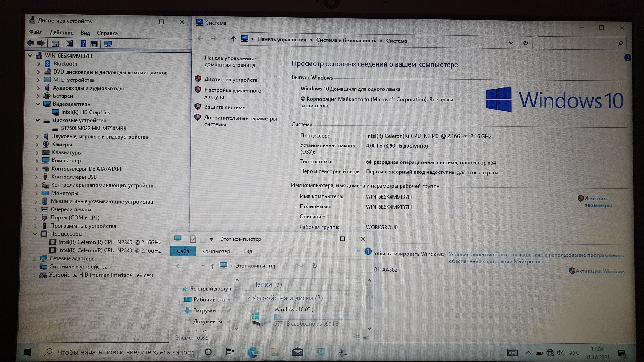Click the Windows 10 (C:) drive usage bar
This screenshot has height=362, width=644.
pos(316,317)
